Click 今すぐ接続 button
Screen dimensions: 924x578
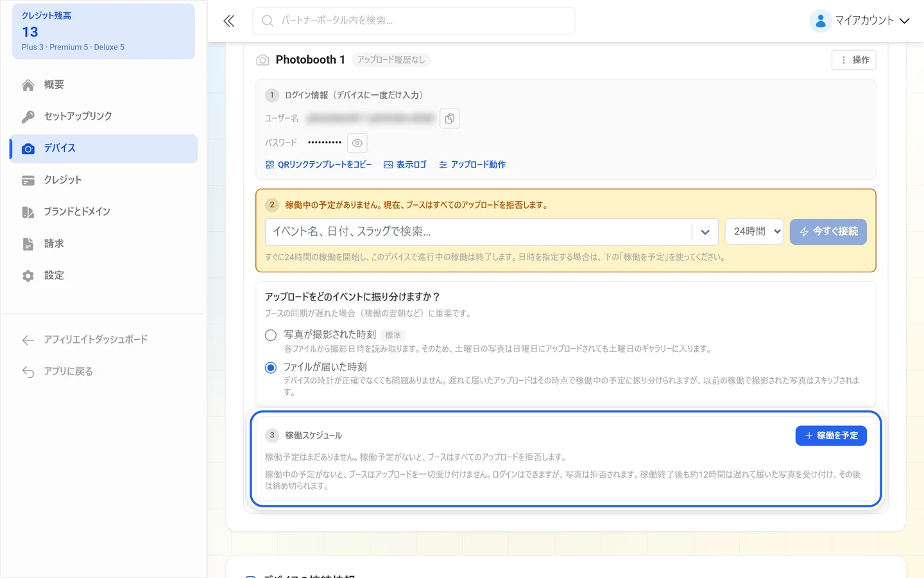tap(828, 231)
